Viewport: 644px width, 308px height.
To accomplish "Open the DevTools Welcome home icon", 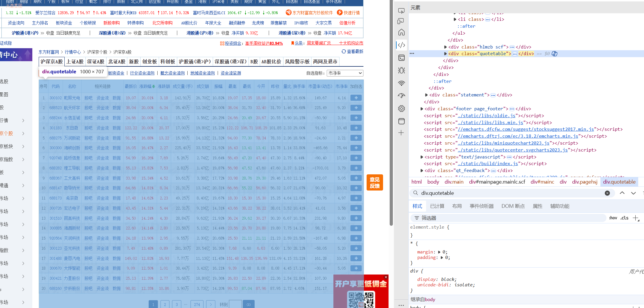I will pos(401,32).
